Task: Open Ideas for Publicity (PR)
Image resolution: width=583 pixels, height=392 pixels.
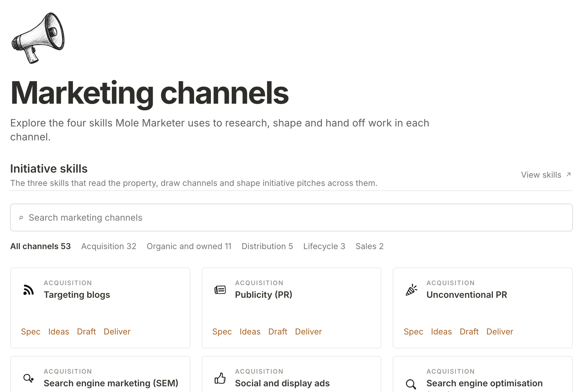Action: pos(250,332)
